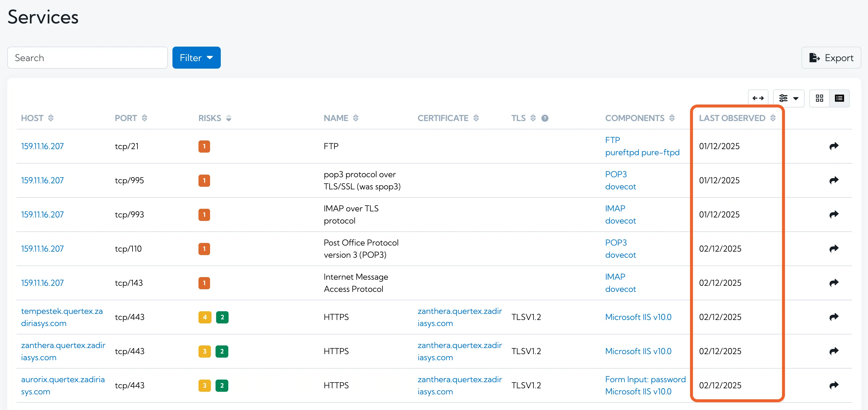Switch to grid view layout
Image resolution: width=868 pixels, height=410 pixels.
click(819, 98)
